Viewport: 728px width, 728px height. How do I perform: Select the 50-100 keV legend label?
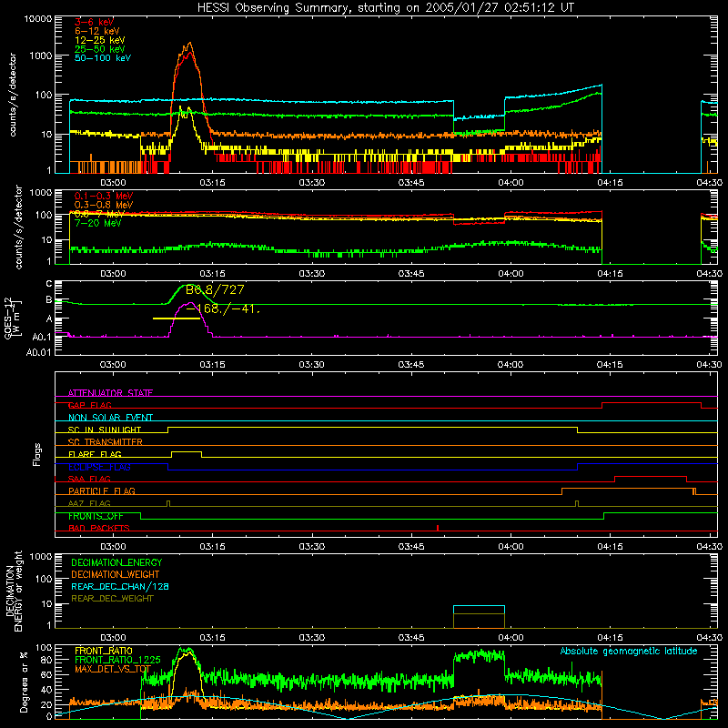pos(102,58)
